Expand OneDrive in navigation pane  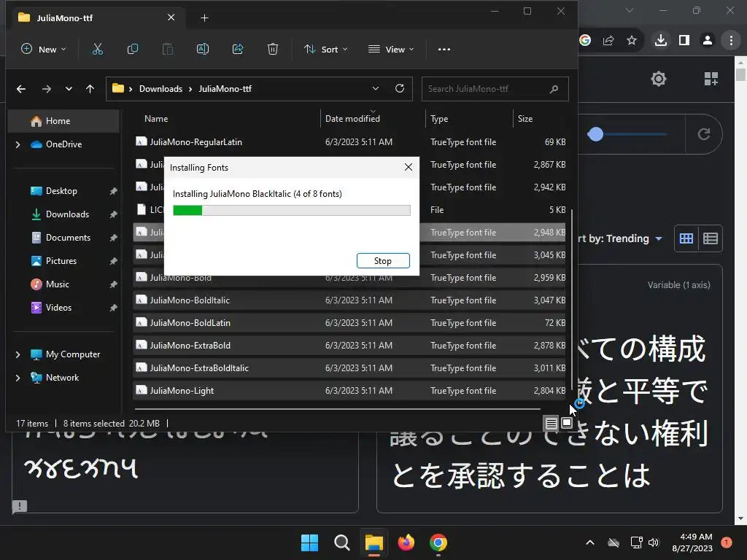(18, 144)
